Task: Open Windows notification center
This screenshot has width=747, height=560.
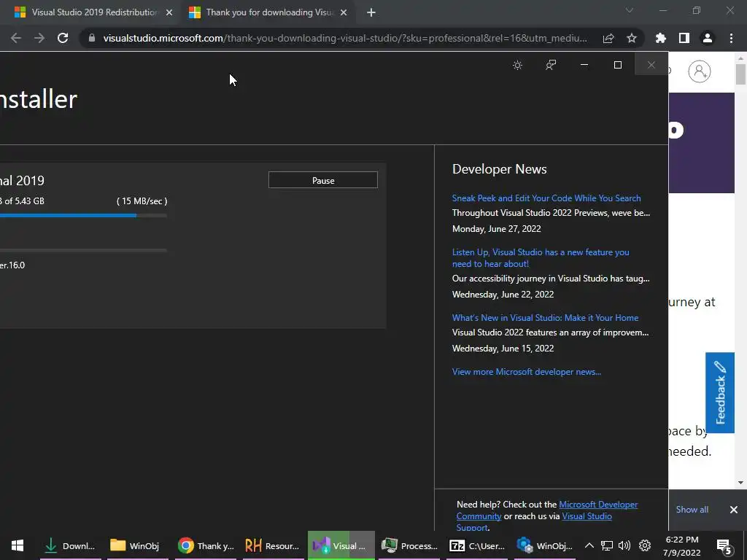Action: 724,545
